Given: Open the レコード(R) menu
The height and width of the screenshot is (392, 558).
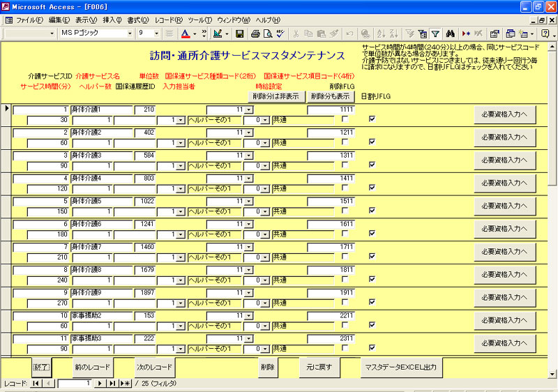Looking at the screenshot, I should click(169, 20).
